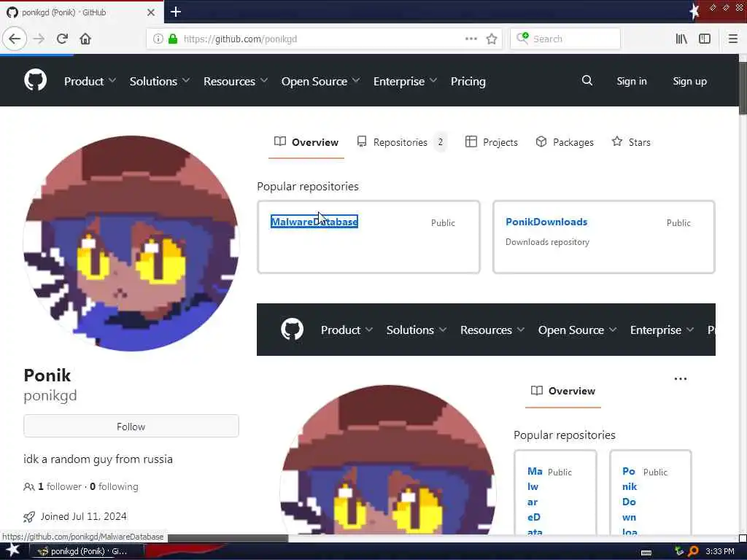The height and width of the screenshot is (560, 747).
Task: Open a new tab with the plus icon
Action: click(175, 12)
